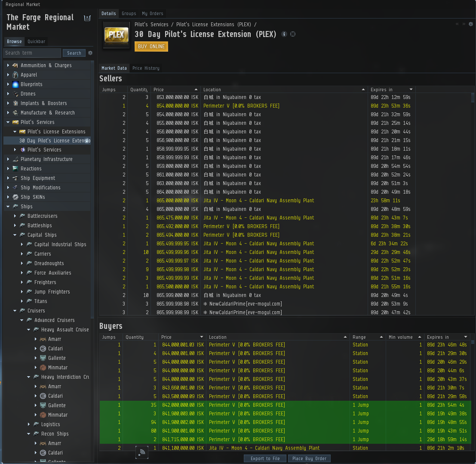Viewport: 476px width, 464px height.
Task: Click the Blueprints category icon
Action: tap(15, 84)
